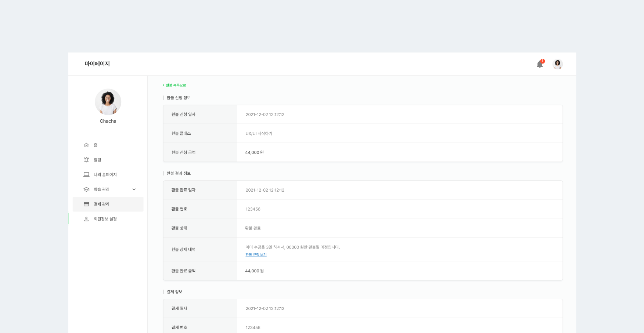The height and width of the screenshot is (333, 644).
Task: Click the credit card icon for 결제 관리
Action: tap(86, 204)
